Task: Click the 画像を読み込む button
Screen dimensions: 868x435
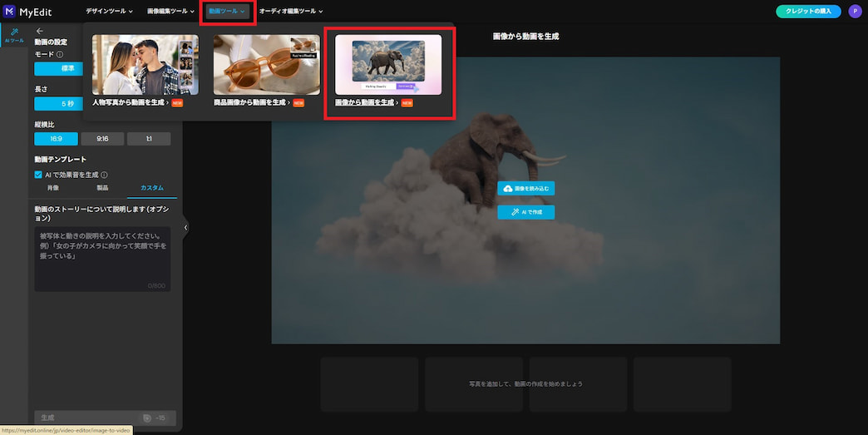Action: [526, 189]
